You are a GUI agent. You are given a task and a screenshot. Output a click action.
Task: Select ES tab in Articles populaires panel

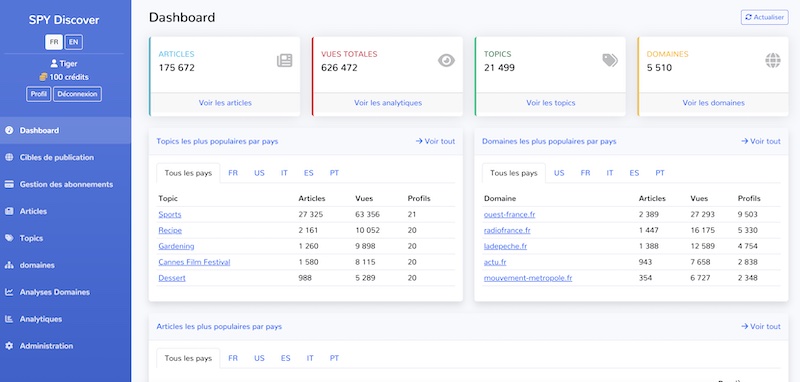coord(285,358)
